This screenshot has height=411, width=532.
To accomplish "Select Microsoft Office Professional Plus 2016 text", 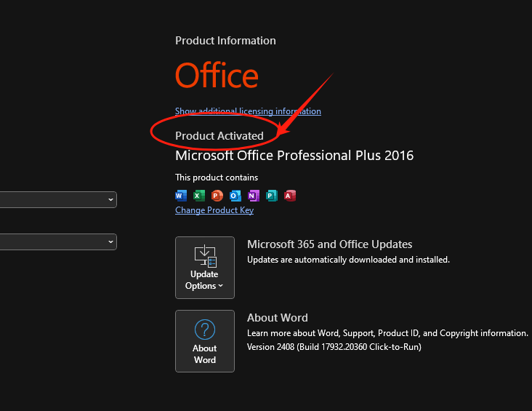I will pyautogui.click(x=294, y=156).
